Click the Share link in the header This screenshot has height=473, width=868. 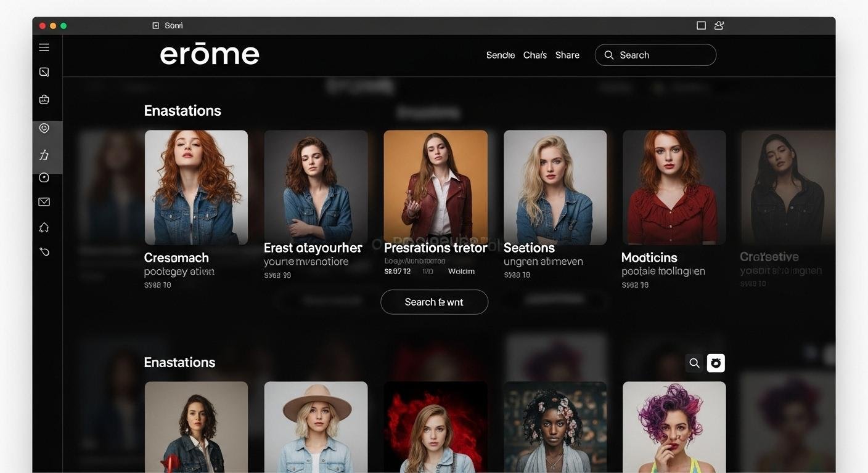click(567, 55)
